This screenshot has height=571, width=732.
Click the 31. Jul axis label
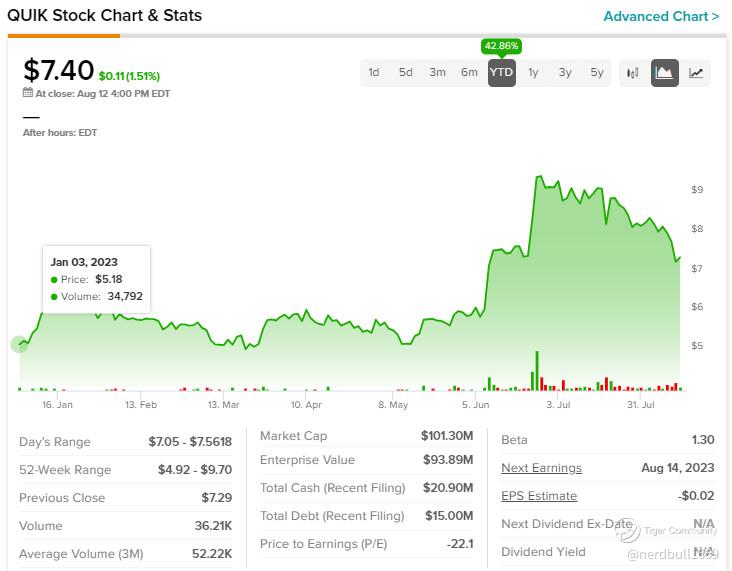(640, 405)
